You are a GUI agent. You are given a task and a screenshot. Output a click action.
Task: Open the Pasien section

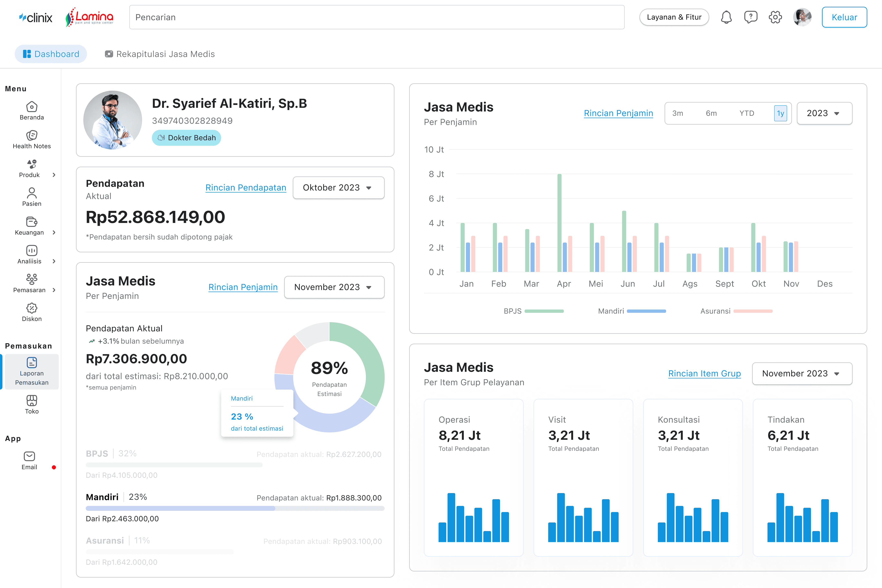click(x=31, y=197)
